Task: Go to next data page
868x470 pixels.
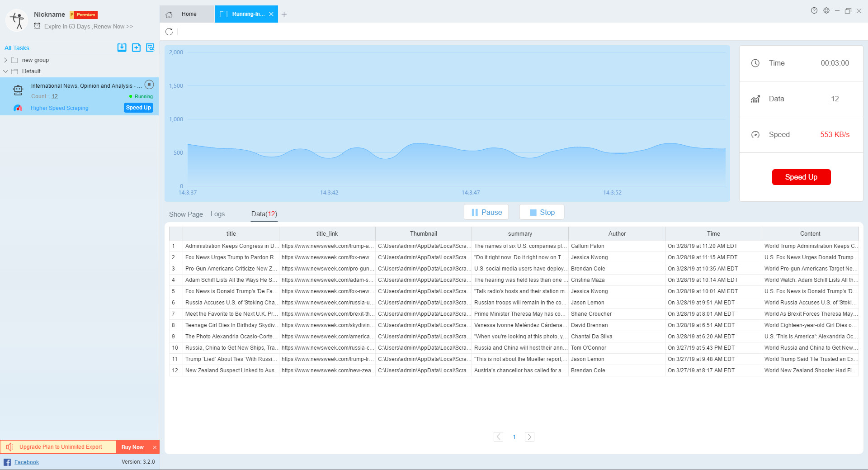Action: 529,437
